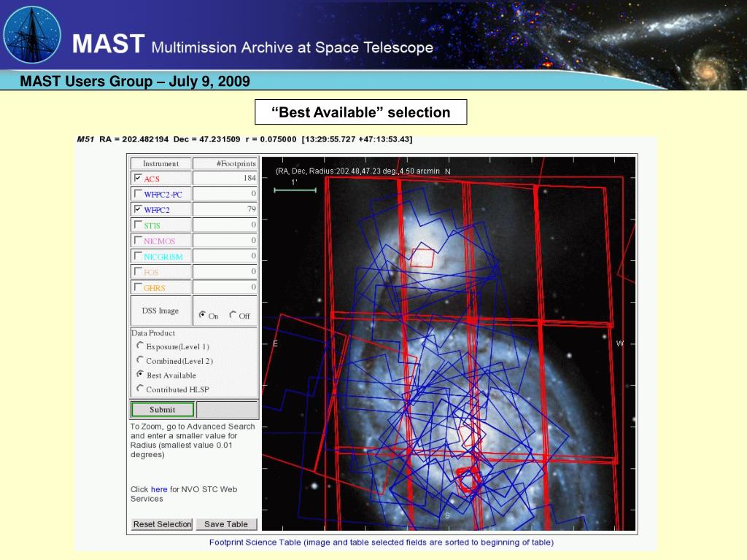
Task: Check the STIS instrument checkbox
Action: coord(138,225)
